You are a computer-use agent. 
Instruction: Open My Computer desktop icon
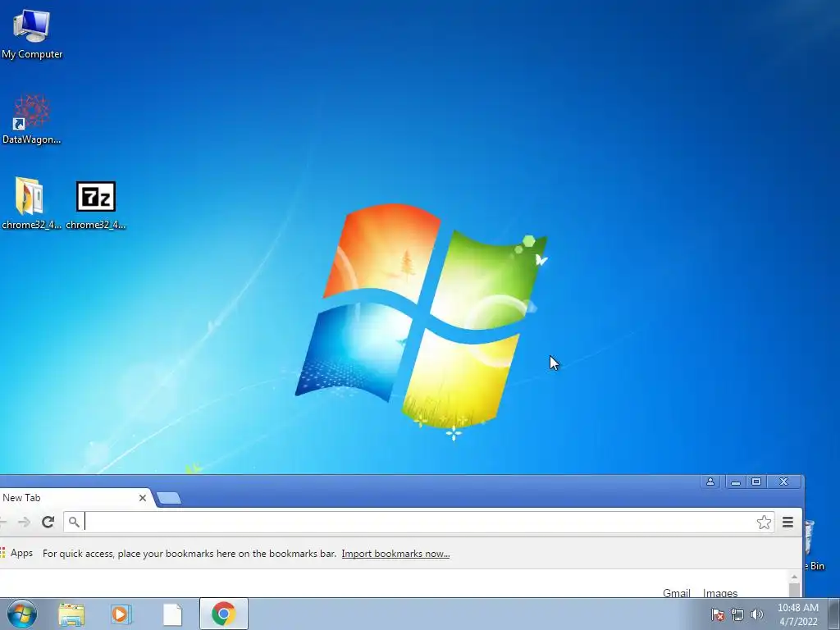(32, 33)
